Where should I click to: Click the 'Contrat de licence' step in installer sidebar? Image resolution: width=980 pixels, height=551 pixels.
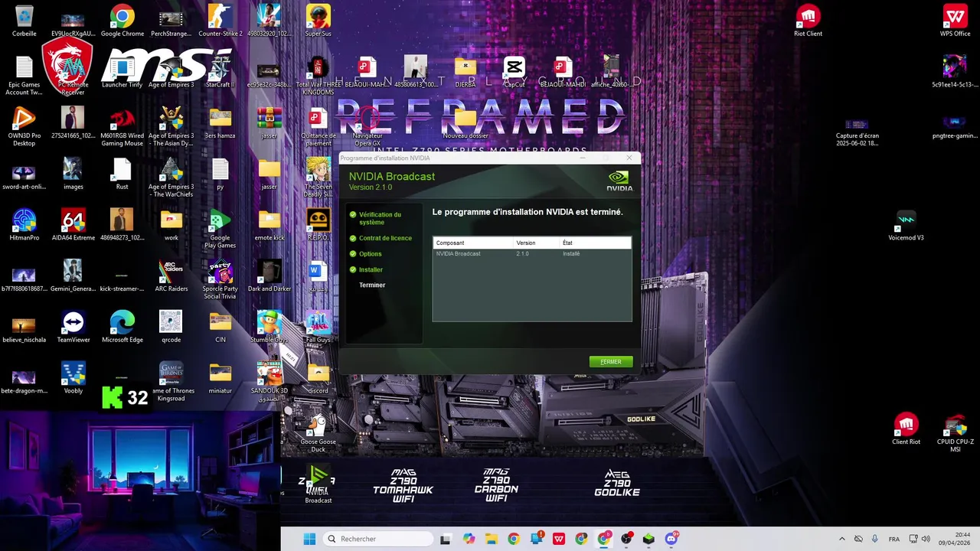[x=385, y=238]
